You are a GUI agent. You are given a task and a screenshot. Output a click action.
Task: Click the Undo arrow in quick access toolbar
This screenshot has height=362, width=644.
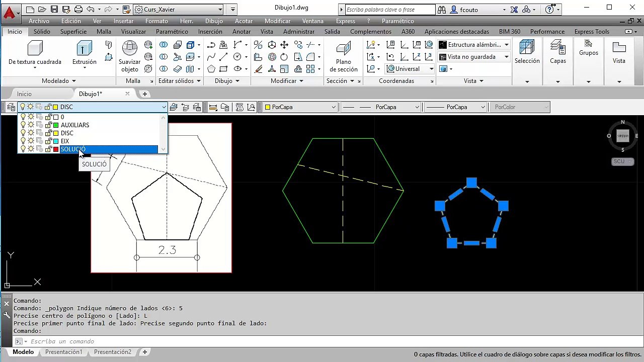91,9
